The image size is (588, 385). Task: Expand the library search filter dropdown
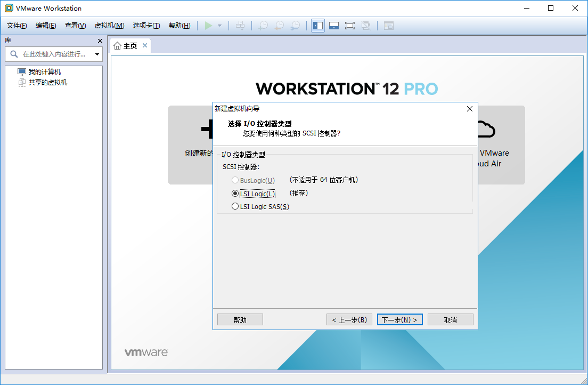pyautogui.click(x=97, y=54)
